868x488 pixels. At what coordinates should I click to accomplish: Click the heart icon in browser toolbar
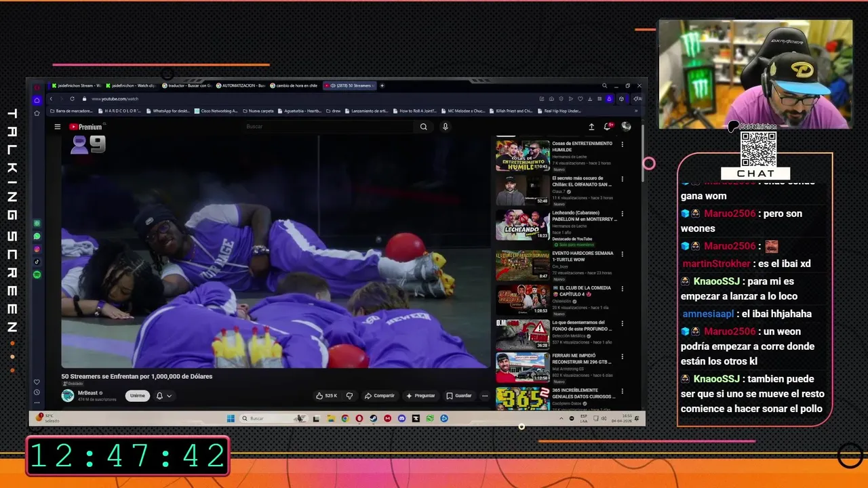pos(580,99)
